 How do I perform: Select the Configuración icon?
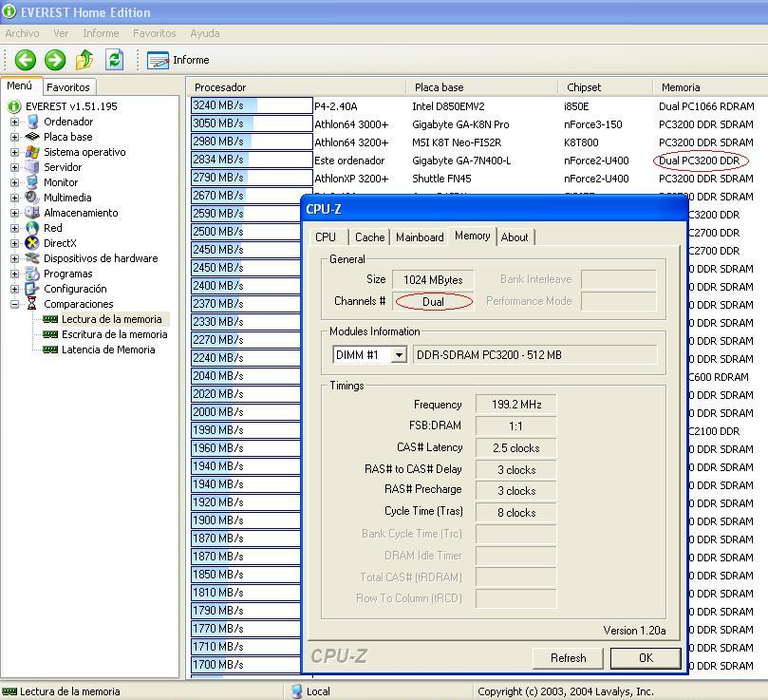click(32, 289)
